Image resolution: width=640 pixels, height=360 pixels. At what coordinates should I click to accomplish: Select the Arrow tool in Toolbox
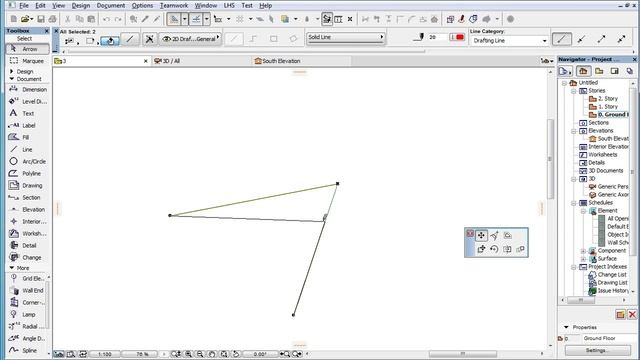(x=27, y=49)
